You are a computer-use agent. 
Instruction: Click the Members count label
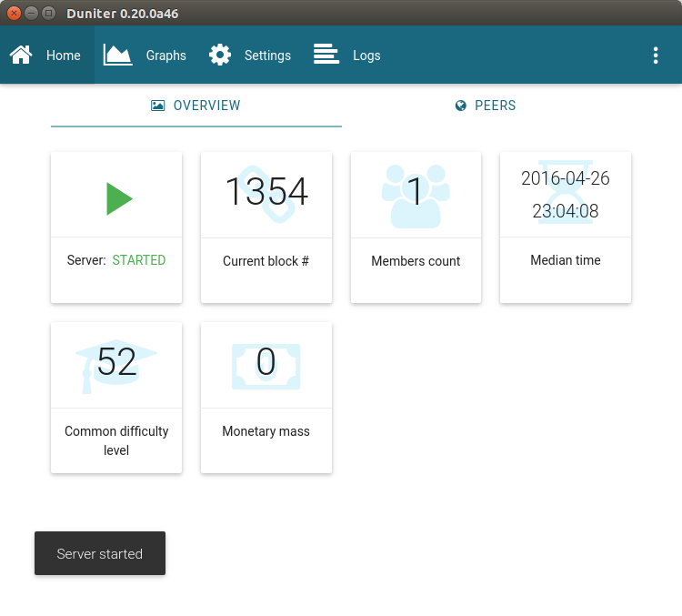click(416, 261)
